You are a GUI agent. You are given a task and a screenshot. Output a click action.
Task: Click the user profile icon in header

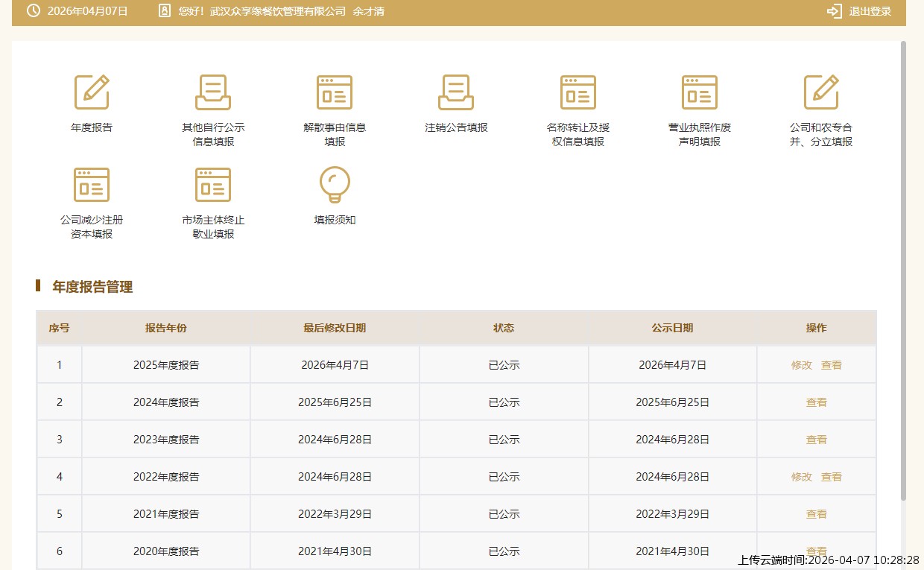click(165, 11)
